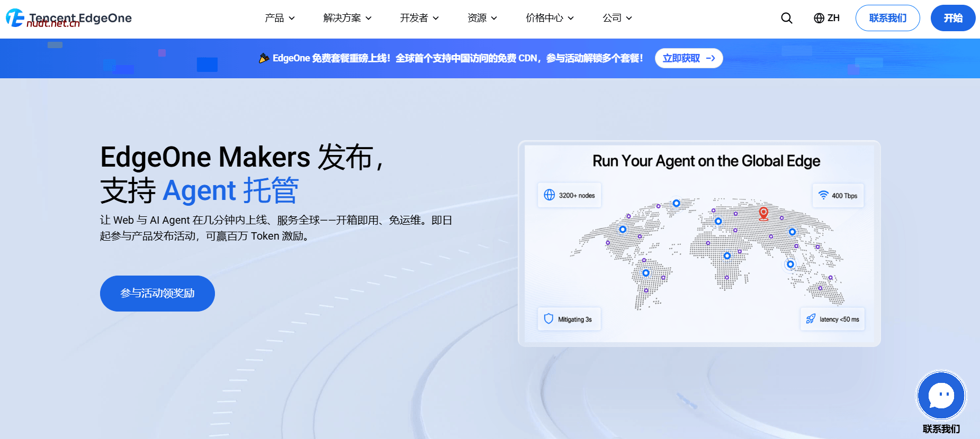The width and height of the screenshot is (980, 439).
Task: Click the banner text "EdgeOne 免费套餐重磅上线!"
Action: point(331,58)
